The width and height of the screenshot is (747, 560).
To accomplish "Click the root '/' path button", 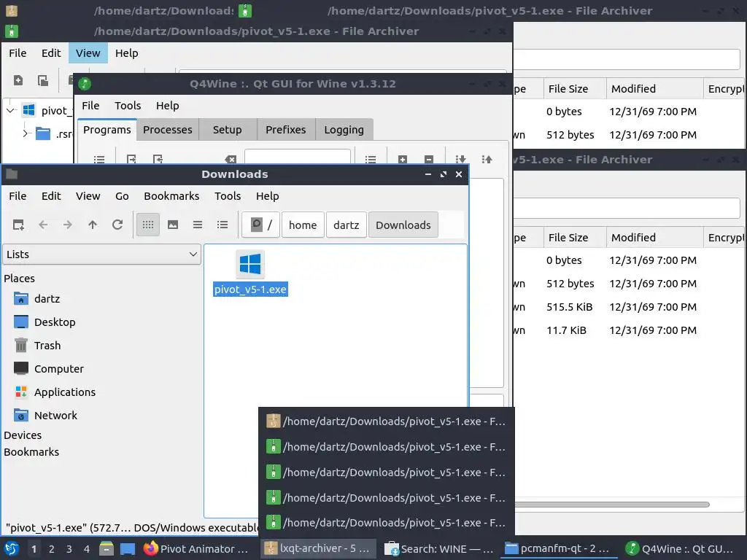I will pyautogui.click(x=261, y=225).
